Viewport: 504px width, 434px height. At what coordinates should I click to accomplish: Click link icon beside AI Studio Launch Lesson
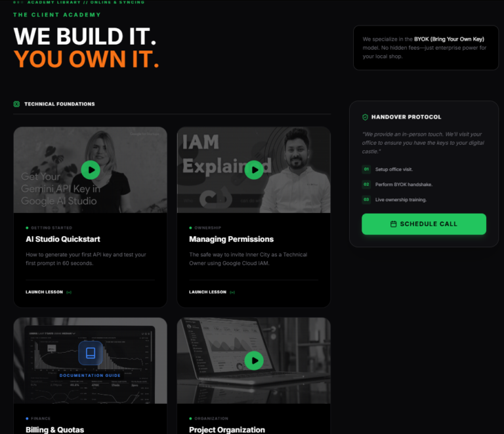pyautogui.click(x=69, y=292)
